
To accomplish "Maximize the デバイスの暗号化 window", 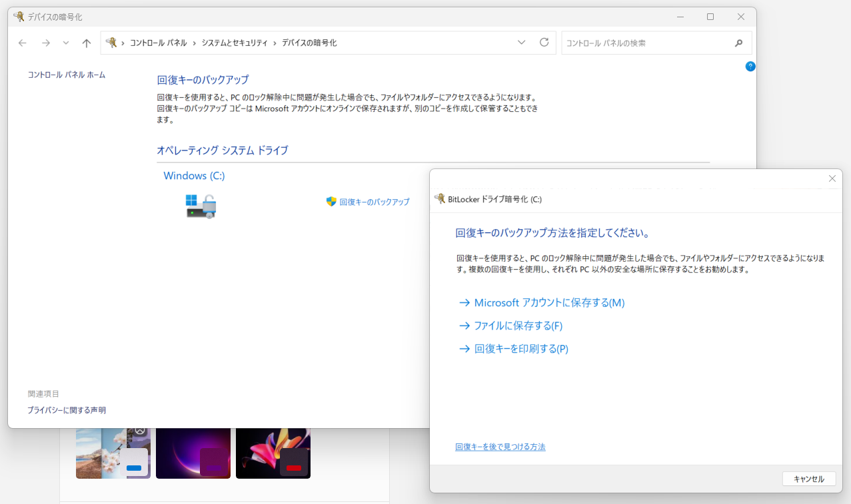I will tap(710, 17).
